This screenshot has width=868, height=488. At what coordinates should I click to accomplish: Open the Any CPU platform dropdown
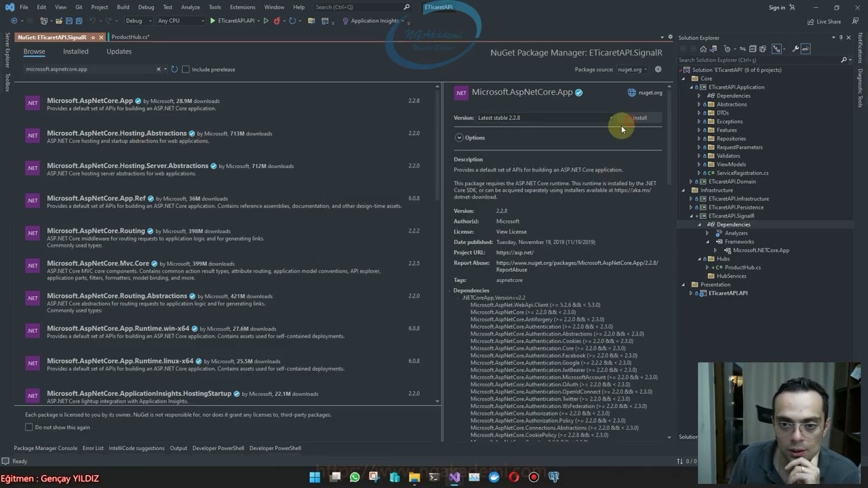tap(180, 20)
